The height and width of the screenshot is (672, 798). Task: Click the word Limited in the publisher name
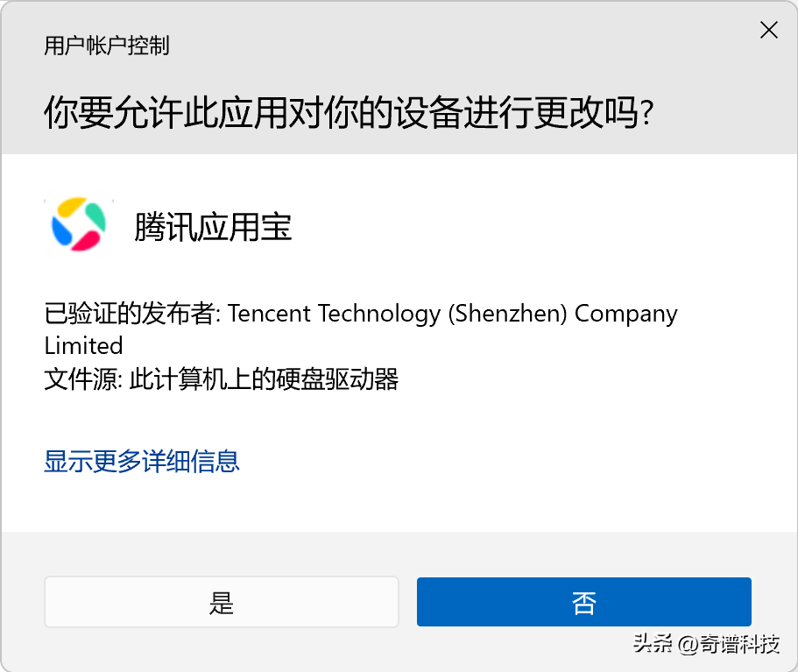[x=83, y=346]
